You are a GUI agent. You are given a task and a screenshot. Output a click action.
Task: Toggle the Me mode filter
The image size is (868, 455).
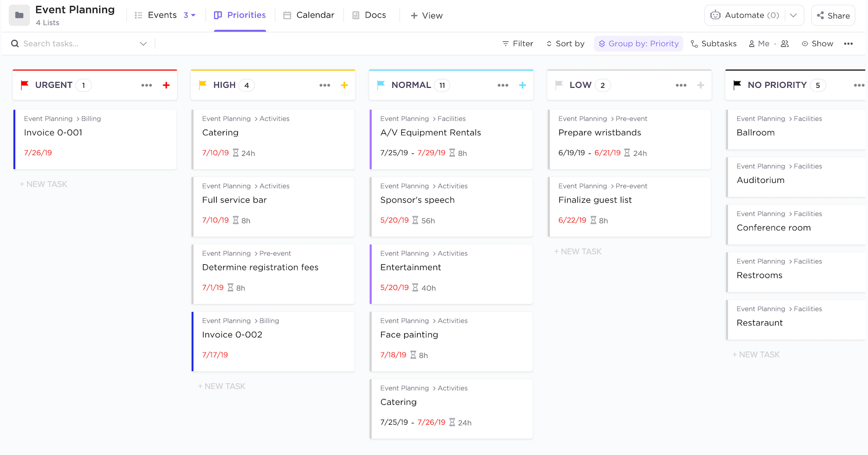tap(759, 44)
